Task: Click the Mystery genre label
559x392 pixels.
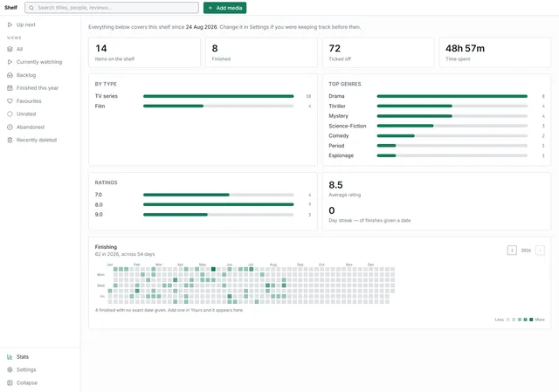Action: [x=338, y=116]
